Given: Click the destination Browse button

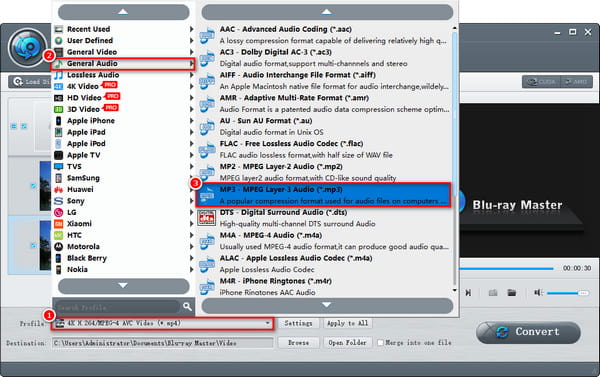Looking at the screenshot, I should [x=298, y=343].
